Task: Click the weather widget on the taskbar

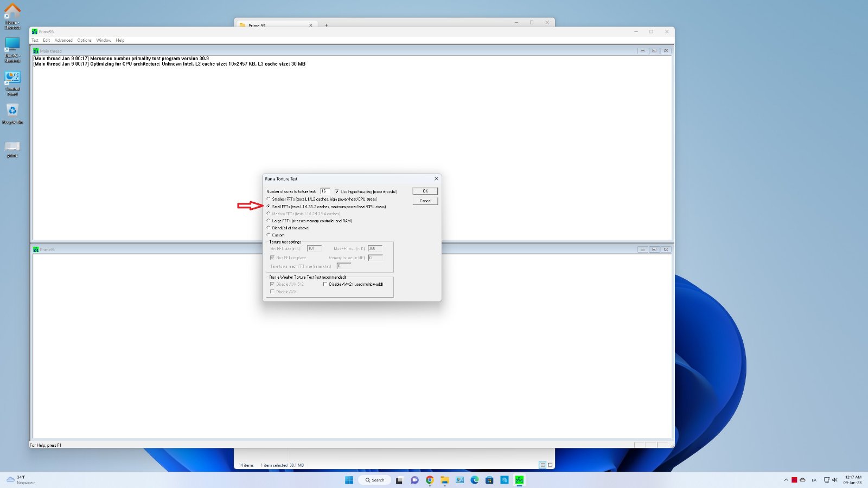Action: point(21,480)
